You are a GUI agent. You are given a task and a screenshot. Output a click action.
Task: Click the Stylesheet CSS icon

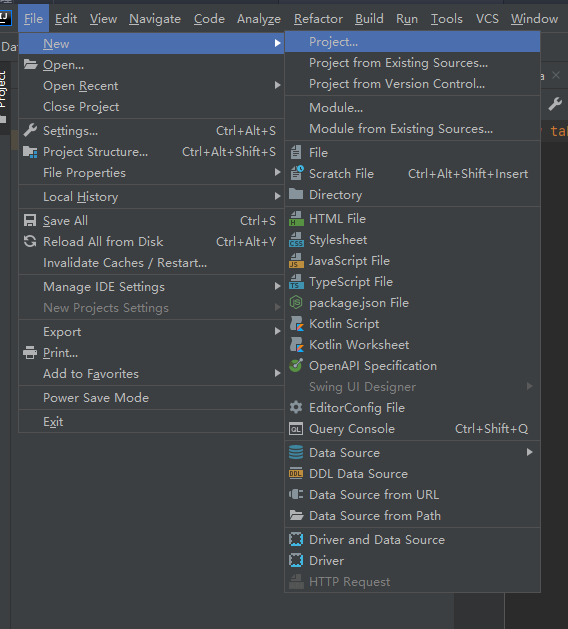(x=296, y=239)
